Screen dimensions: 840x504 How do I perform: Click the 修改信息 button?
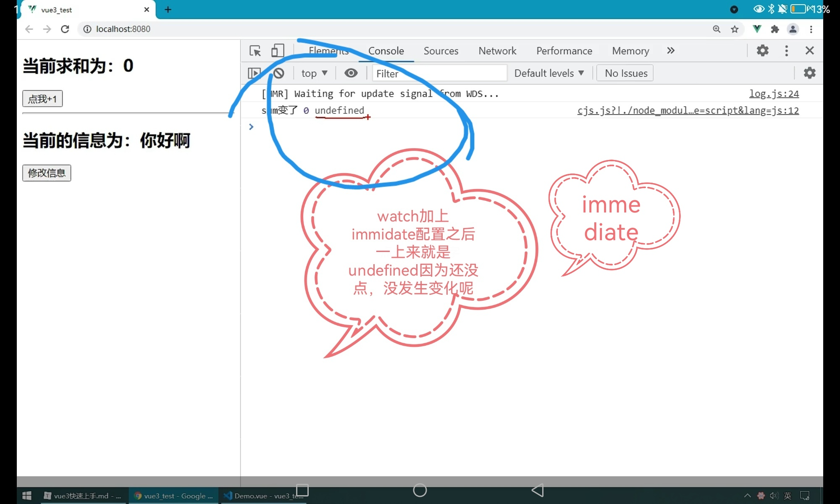pyautogui.click(x=47, y=173)
